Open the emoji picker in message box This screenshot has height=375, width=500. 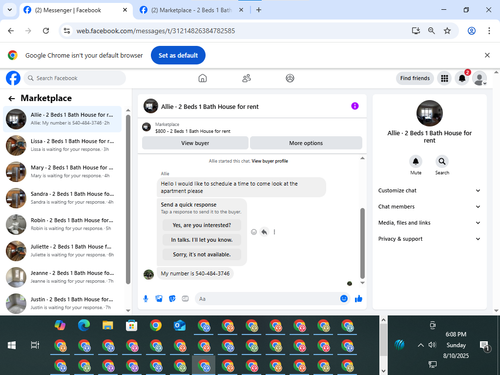click(344, 299)
